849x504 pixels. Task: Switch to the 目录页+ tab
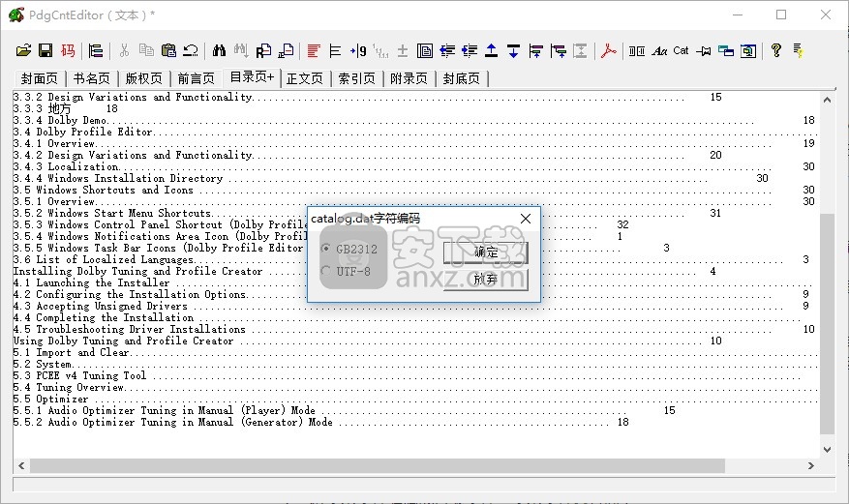coord(252,77)
